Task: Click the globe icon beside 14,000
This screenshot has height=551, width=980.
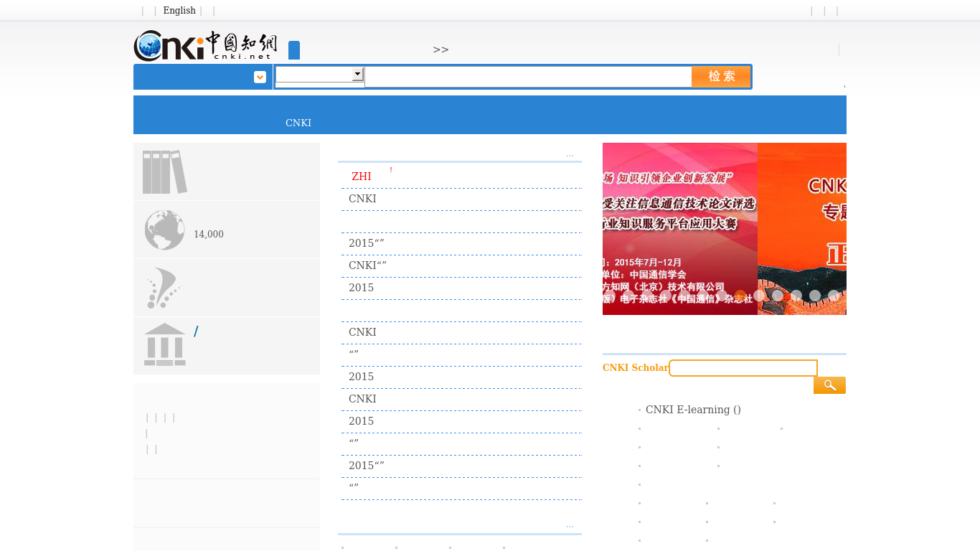Action: (164, 230)
